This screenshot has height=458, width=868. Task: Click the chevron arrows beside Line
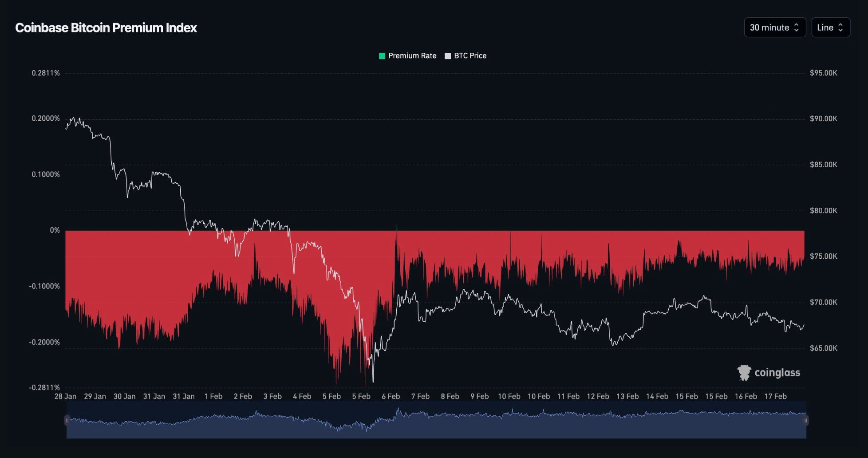click(x=840, y=28)
